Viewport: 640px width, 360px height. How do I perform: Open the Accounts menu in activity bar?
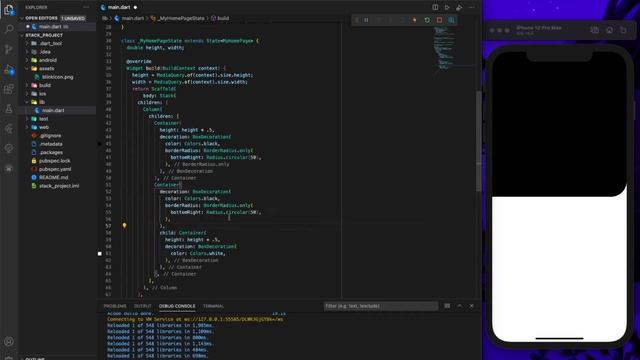[x=9, y=342]
